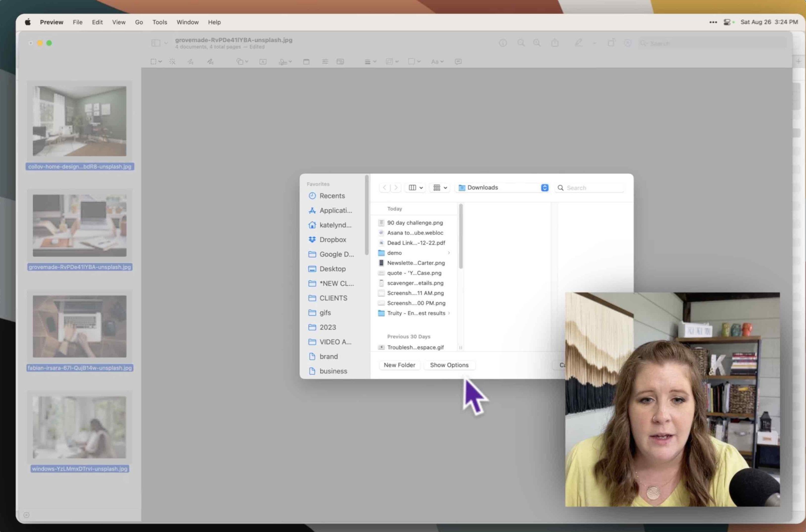Click the Inspector info icon

503,43
